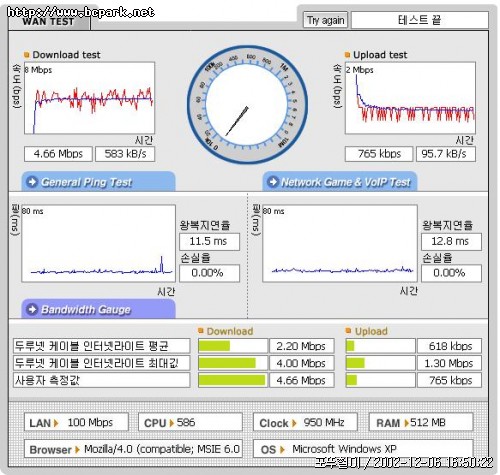Click the Network Game & VoIP latency graph
Image resolution: width=500 pixels, height=475 pixels.
coord(340,244)
